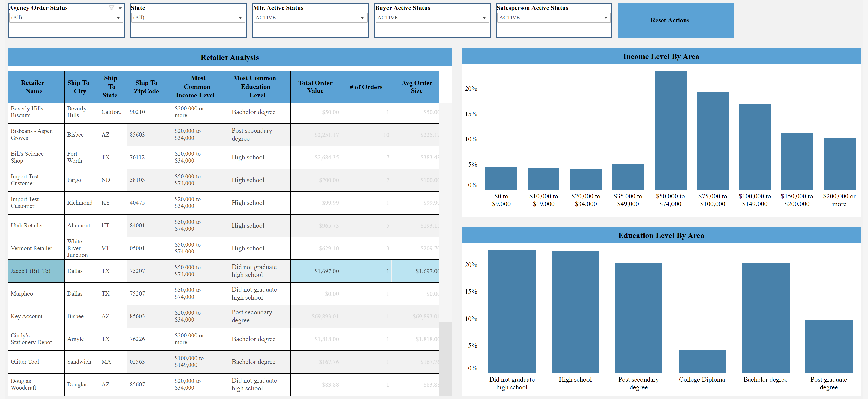Viewport: 868px width, 399px height.
Task: Select the $35,000 to $49,000 income bar
Action: (x=628, y=177)
